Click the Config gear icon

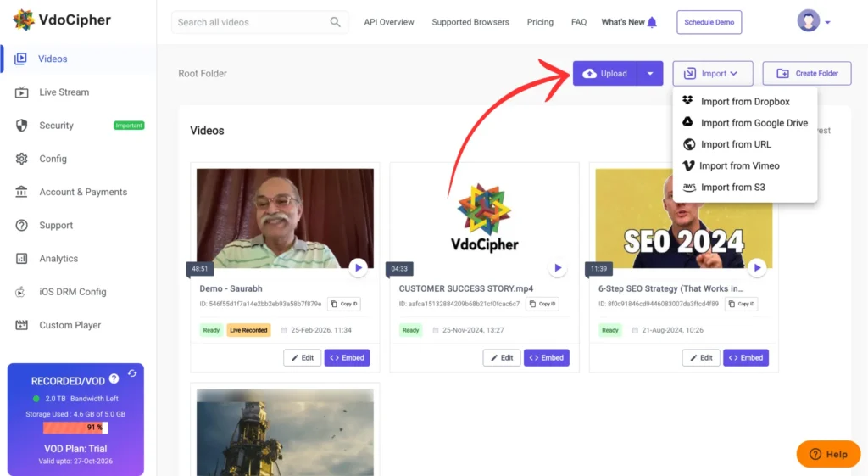(x=21, y=159)
